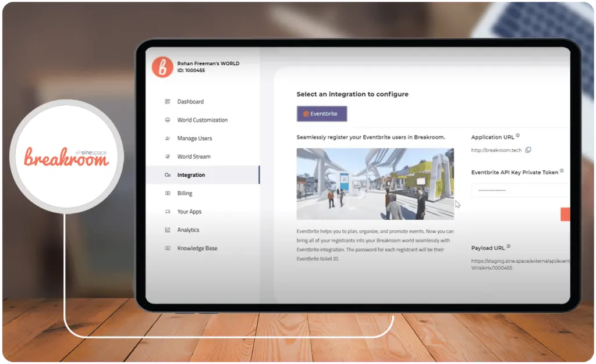596x364 pixels.
Task: Click the breakroom sinespace circular logo
Action: pos(67,156)
